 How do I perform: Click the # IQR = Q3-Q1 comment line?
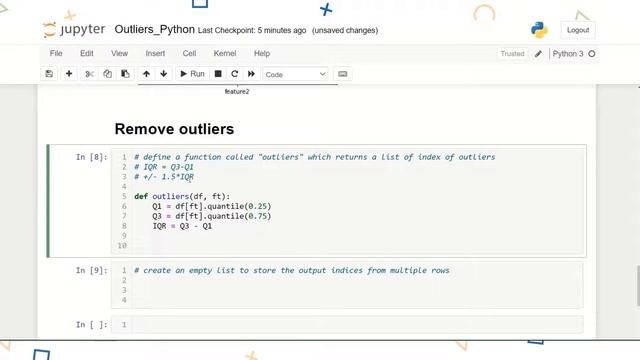pos(164,167)
